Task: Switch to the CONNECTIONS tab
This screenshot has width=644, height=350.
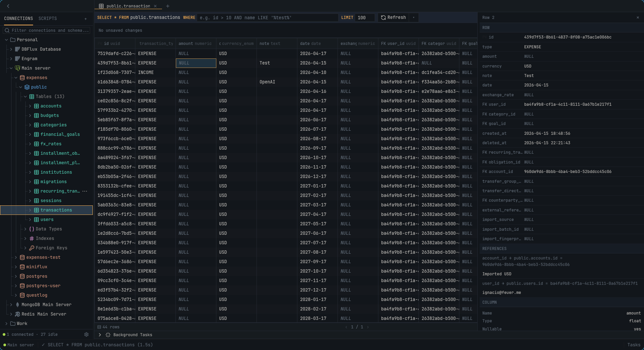Action: pos(19,19)
